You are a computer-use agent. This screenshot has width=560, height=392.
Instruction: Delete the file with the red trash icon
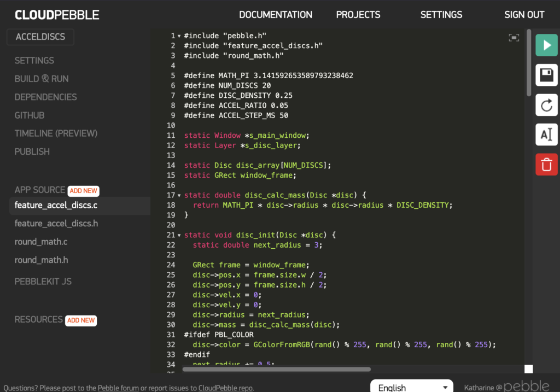pos(546,165)
